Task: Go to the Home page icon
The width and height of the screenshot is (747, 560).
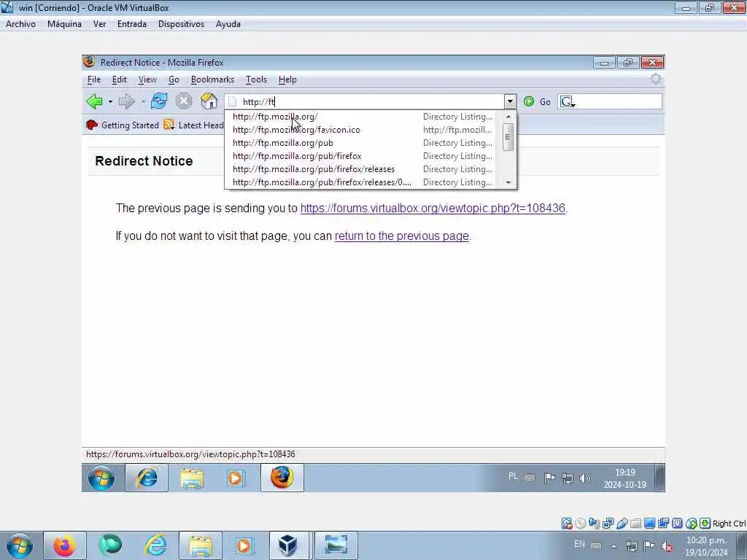Action: click(x=209, y=101)
